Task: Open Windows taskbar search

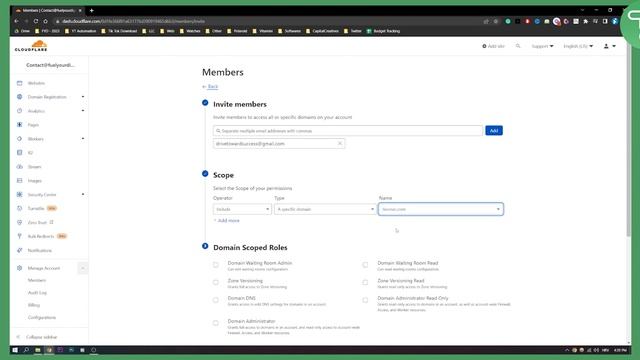Action: click(x=26, y=350)
